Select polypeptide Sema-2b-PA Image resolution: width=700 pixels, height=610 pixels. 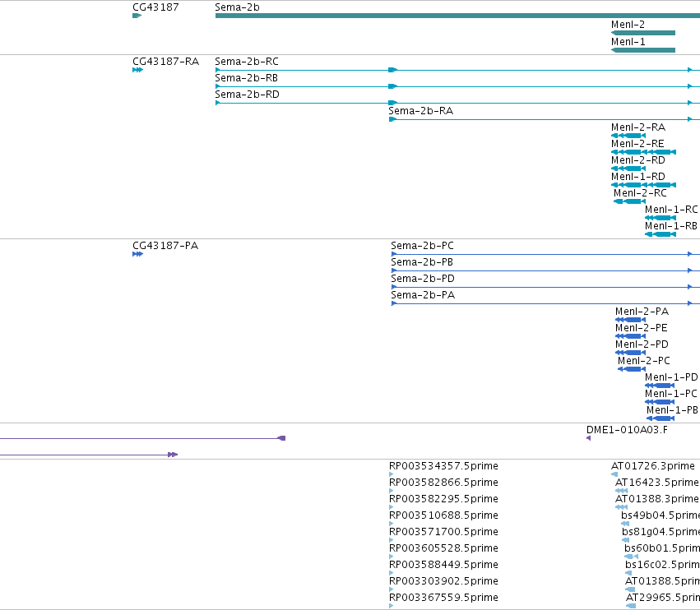tap(423, 295)
